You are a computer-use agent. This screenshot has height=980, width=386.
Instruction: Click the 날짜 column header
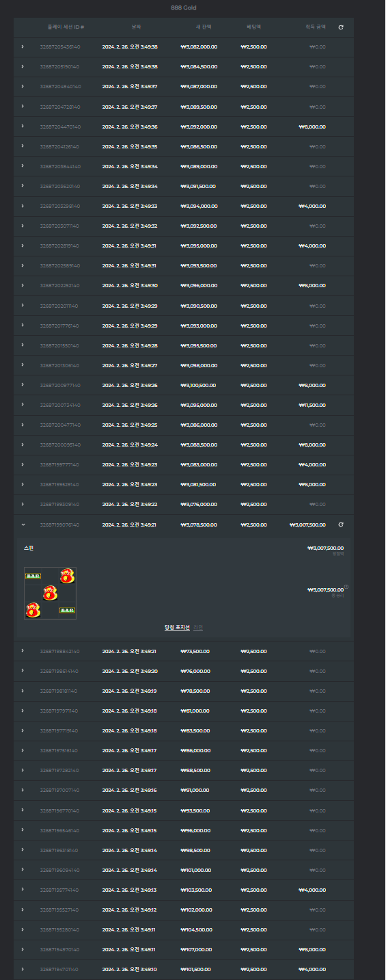[x=137, y=27]
